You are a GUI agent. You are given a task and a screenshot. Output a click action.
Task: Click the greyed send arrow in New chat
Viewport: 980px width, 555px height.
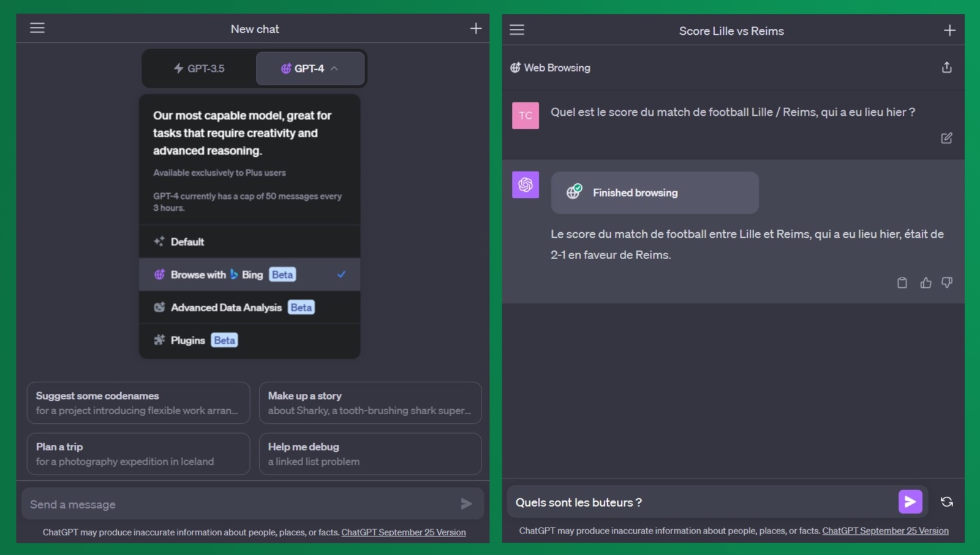click(x=466, y=504)
